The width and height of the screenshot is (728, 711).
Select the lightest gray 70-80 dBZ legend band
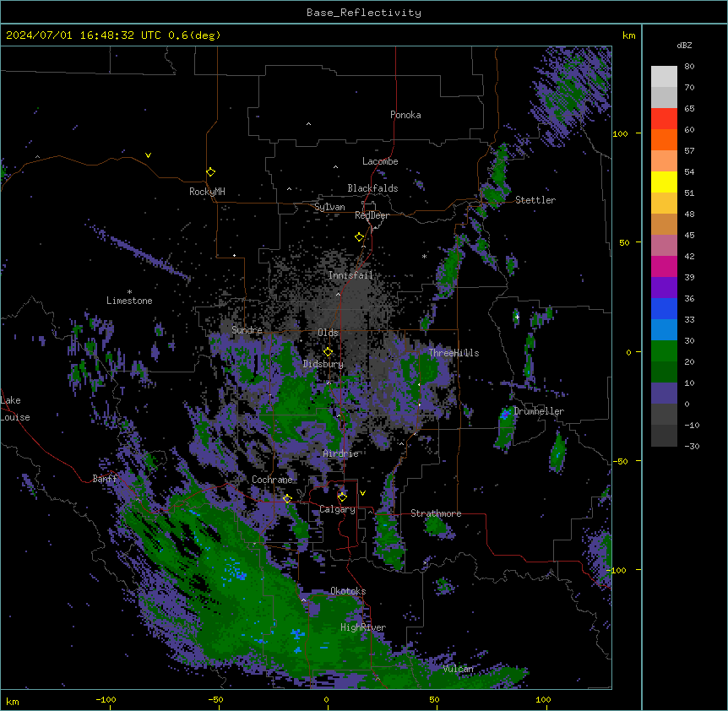tap(664, 77)
